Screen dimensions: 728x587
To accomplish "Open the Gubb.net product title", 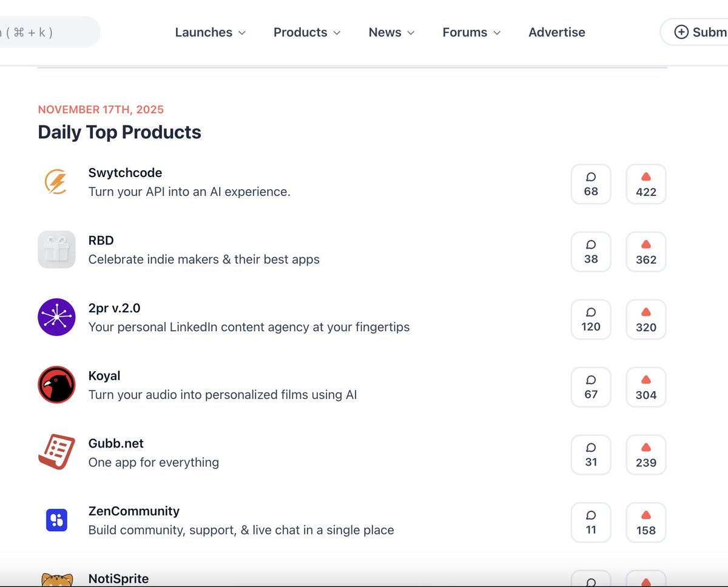I will tap(116, 443).
